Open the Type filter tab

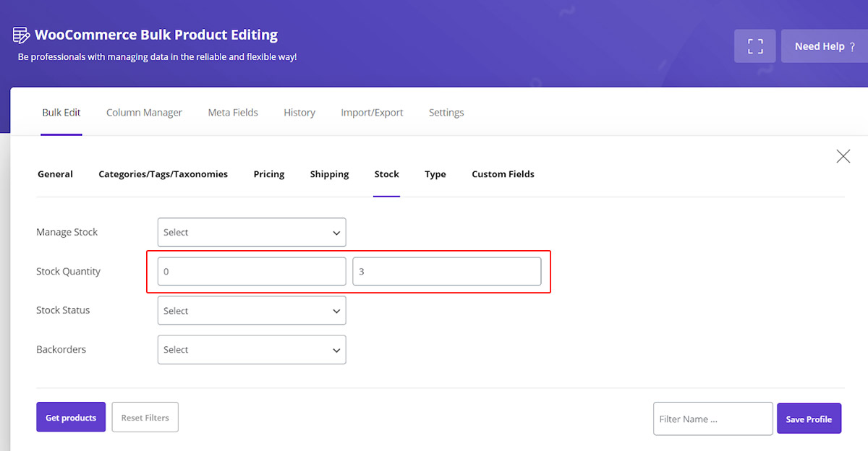[x=435, y=174]
